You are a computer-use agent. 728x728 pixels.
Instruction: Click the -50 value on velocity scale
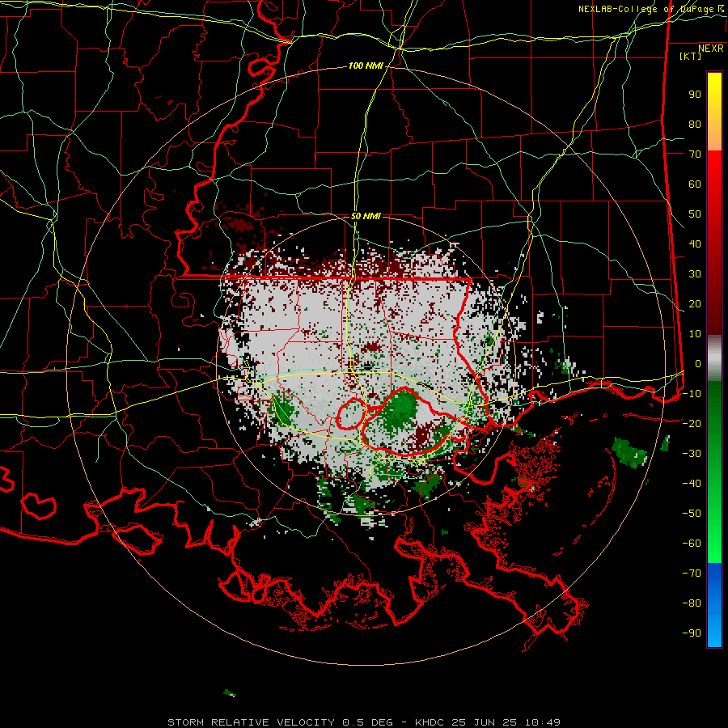(x=692, y=514)
